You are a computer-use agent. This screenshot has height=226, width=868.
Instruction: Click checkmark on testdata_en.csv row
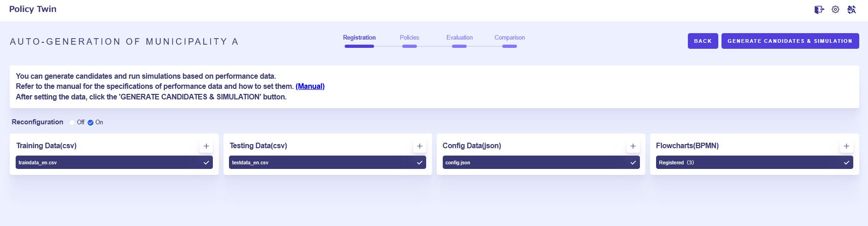pyautogui.click(x=419, y=162)
